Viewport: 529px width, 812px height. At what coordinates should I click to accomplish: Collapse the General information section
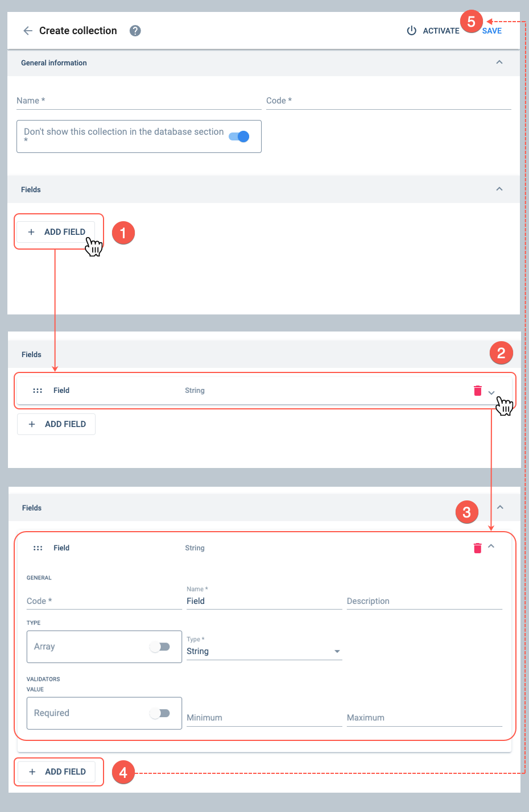[499, 62]
